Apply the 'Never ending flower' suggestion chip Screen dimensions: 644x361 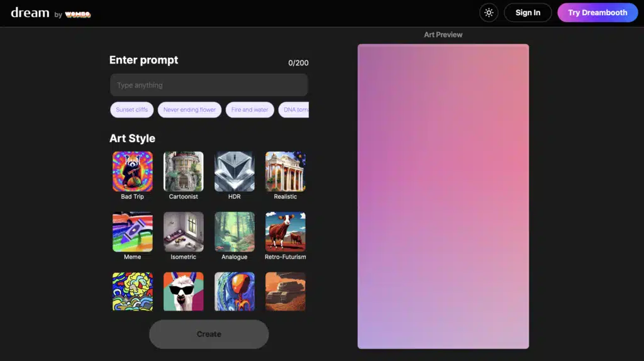coord(189,110)
